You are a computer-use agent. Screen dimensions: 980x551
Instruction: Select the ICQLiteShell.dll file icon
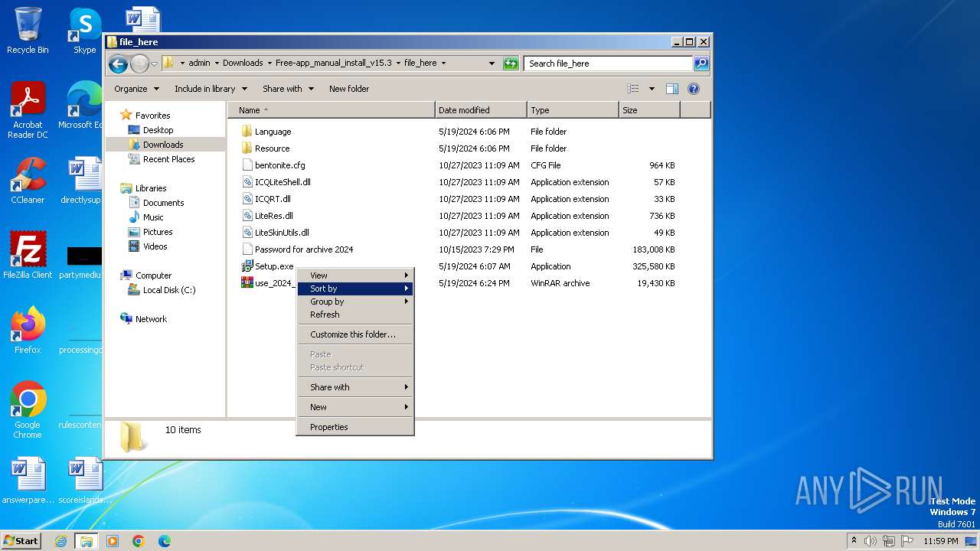tap(247, 182)
